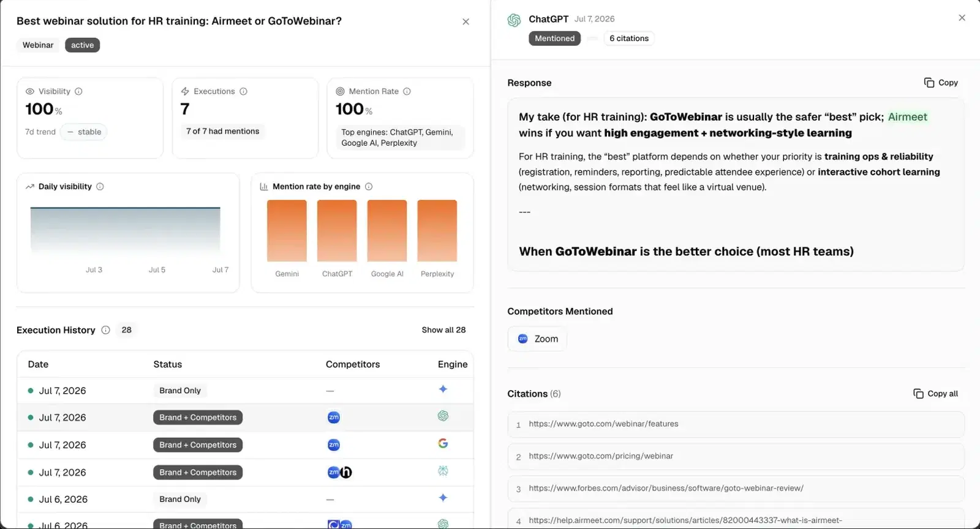Click the info icon next to Executions
Image resolution: width=980 pixels, height=529 pixels.
(243, 91)
